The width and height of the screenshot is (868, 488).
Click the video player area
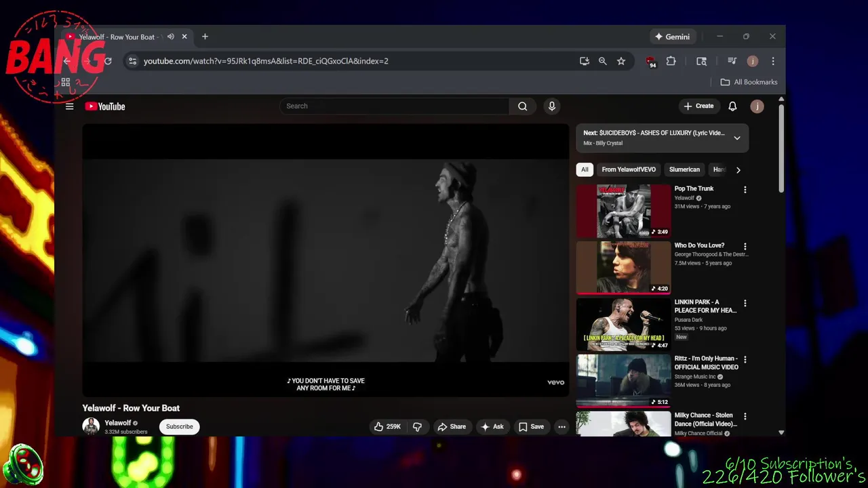click(x=325, y=260)
